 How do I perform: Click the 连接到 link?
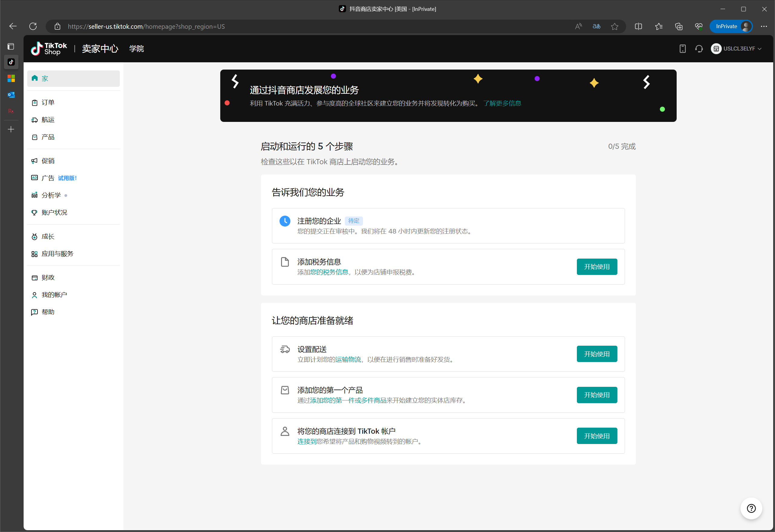pos(306,441)
